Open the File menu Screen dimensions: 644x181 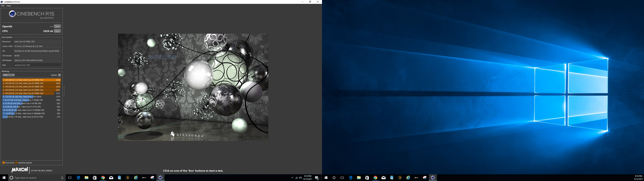(x=3, y=6)
